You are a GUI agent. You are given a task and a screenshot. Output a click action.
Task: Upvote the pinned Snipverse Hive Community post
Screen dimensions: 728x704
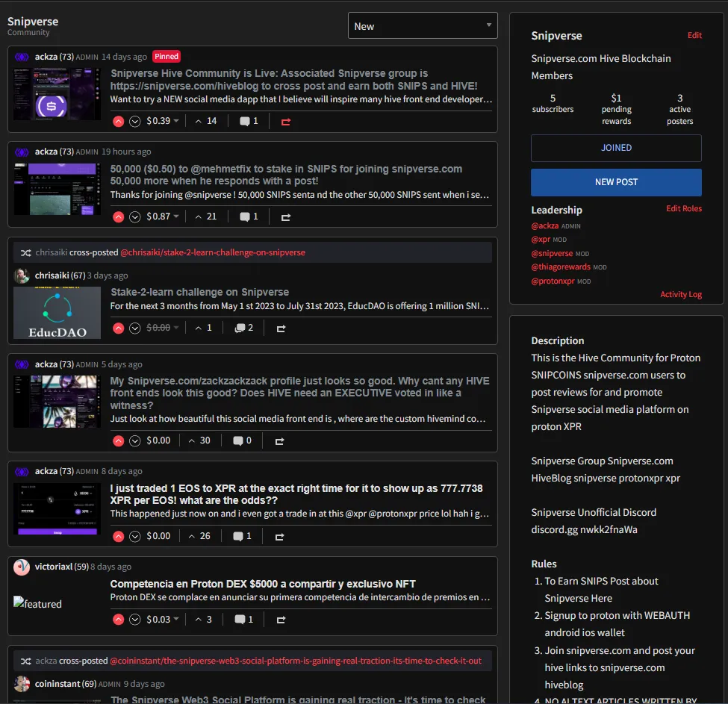[x=119, y=122]
